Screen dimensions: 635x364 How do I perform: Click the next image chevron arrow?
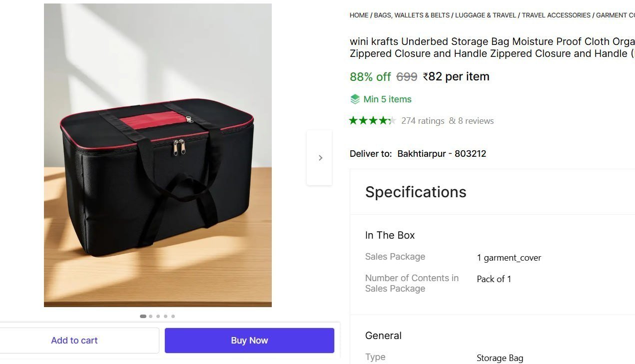(x=320, y=158)
